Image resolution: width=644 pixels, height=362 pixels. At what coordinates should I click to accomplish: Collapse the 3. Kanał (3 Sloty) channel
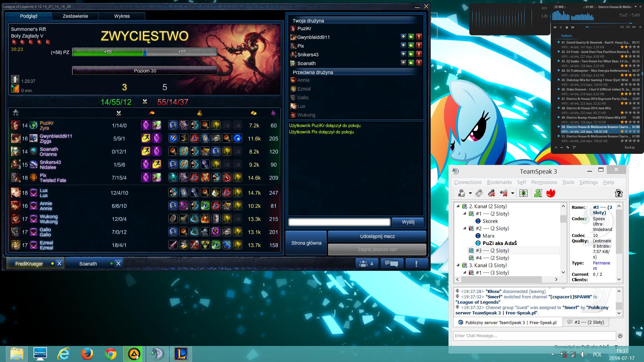pyautogui.click(x=458, y=265)
